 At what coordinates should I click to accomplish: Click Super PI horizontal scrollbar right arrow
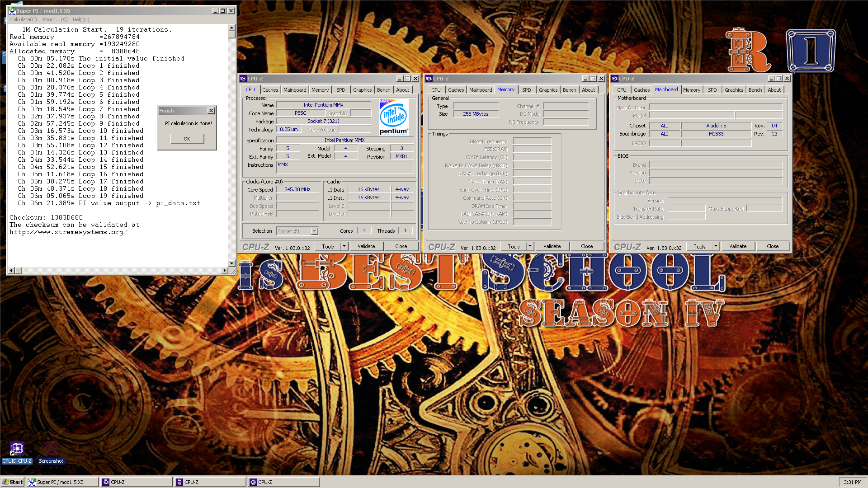(x=225, y=271)
